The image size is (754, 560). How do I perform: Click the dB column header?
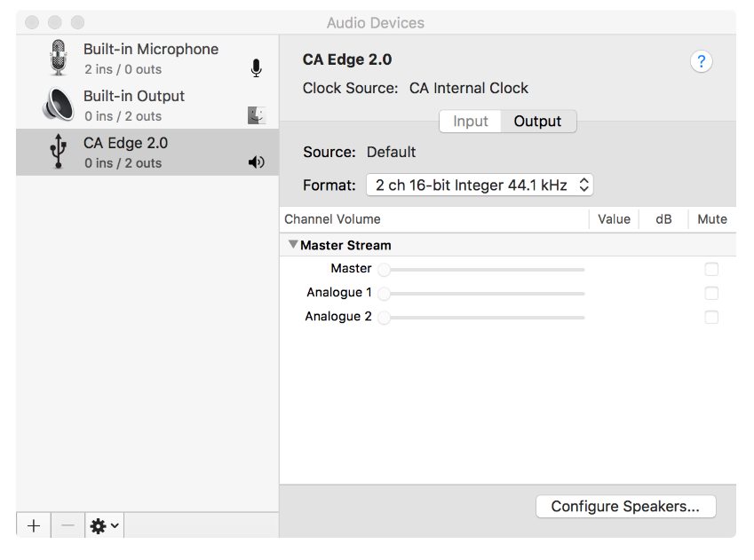point(663,219)
